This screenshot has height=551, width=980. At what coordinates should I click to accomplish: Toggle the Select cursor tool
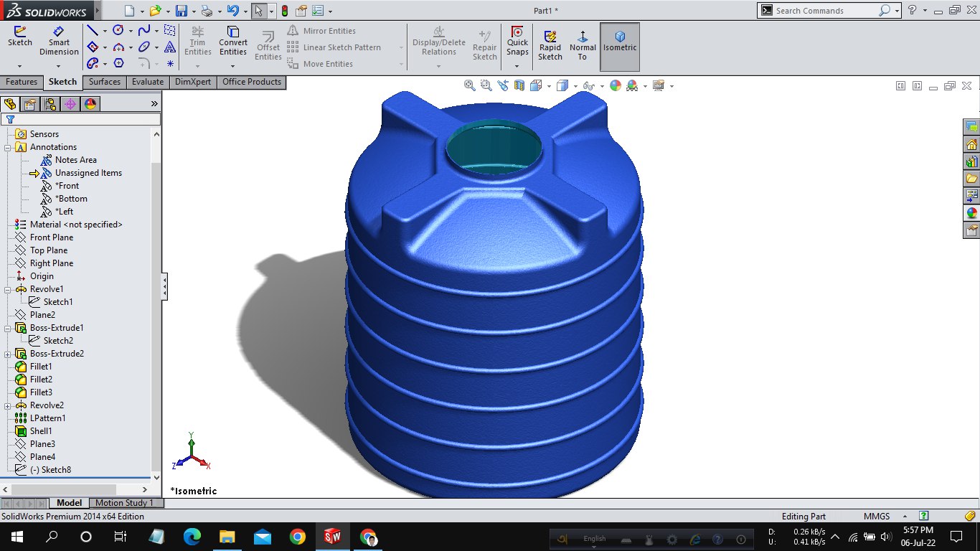coord(258,11)
